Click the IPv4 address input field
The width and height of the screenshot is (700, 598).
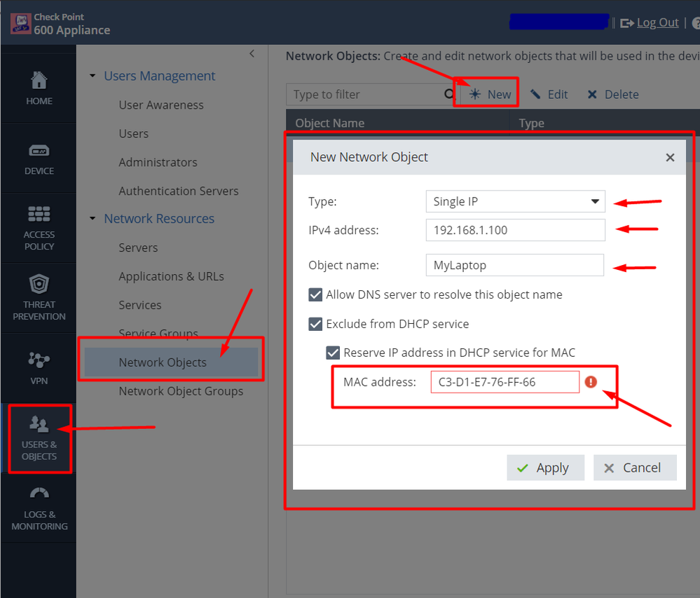pyautogui.click(x=515, y=230)
